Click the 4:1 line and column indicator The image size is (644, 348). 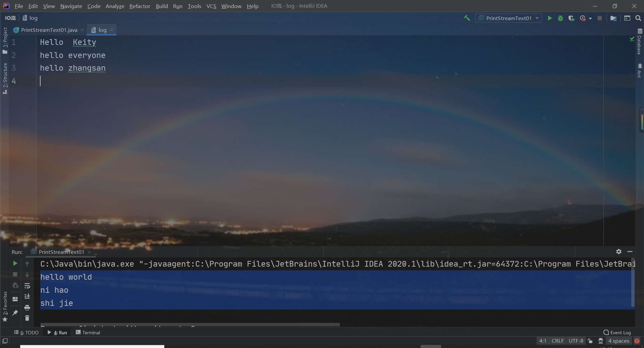point(543,341)
